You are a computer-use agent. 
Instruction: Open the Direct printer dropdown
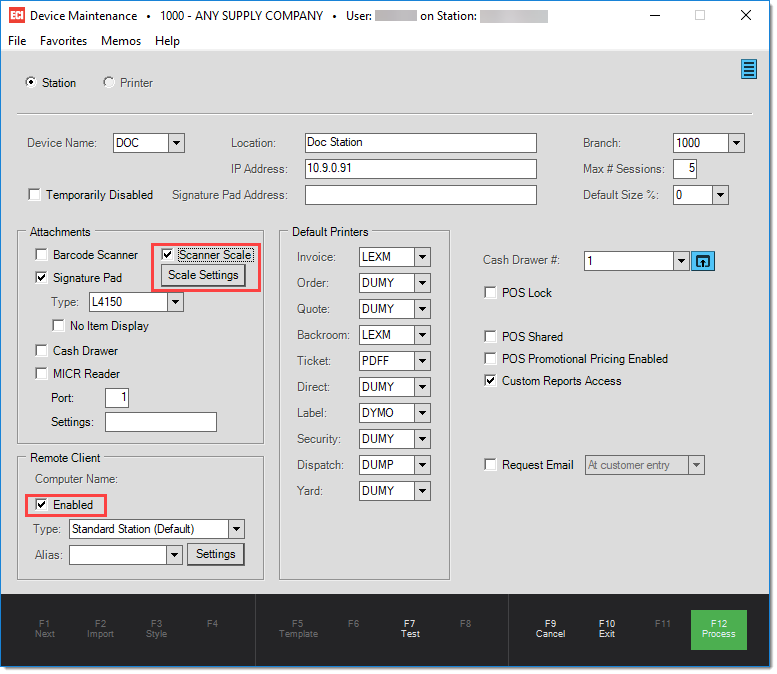click(x=424, y=389)
